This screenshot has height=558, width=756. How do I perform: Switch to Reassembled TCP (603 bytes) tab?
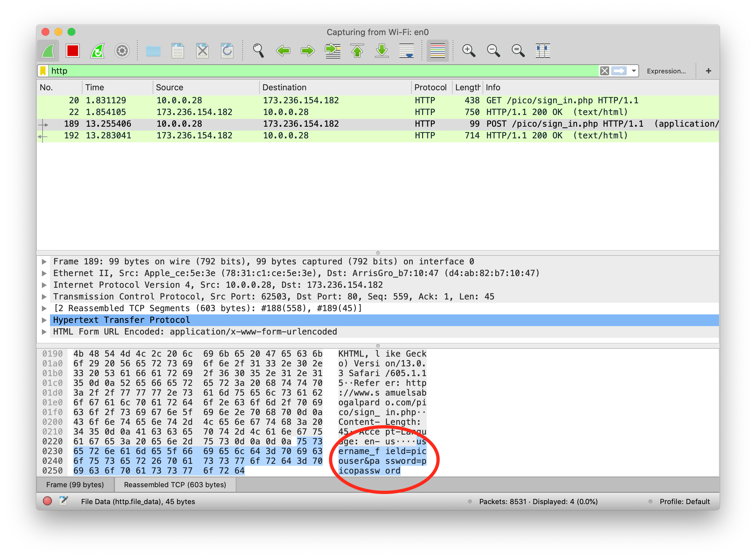[x=175, y=485]
